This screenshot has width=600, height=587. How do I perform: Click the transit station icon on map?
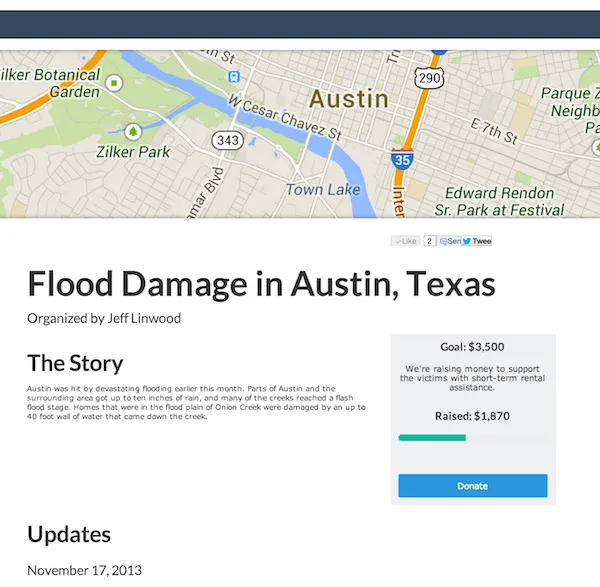tap(234, 77)
